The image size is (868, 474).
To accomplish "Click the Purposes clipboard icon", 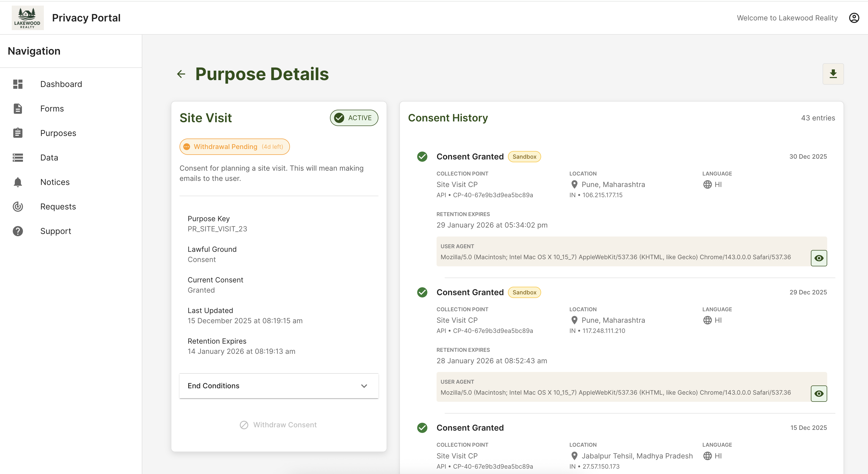I will click(x=18, y=133).
